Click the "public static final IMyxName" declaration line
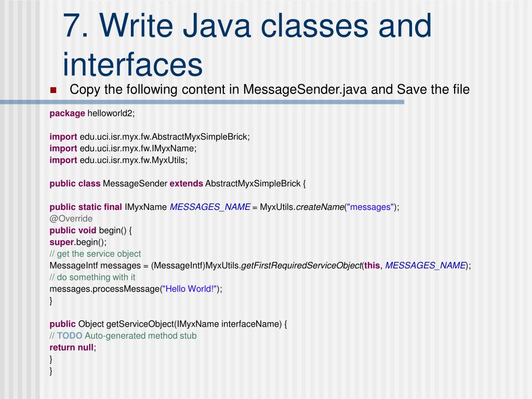This screenshot has height=399, width=532. [x=224, y=207]
